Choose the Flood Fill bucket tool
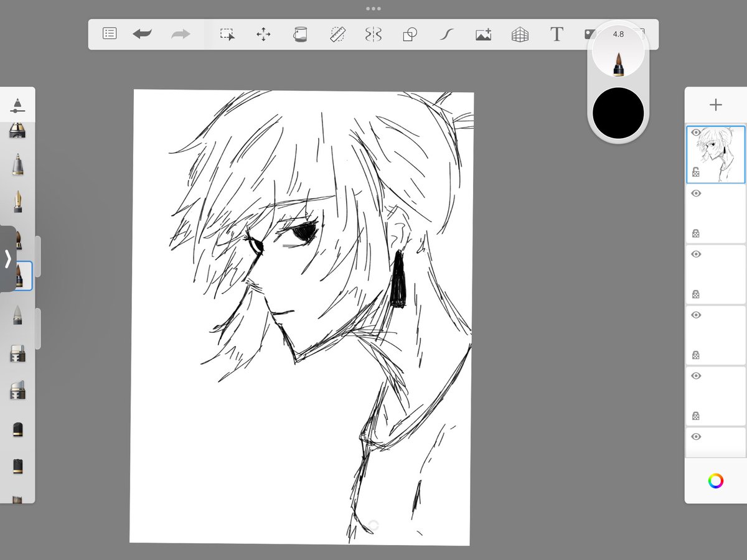Viewport: 747px width, 560px height. [300, 34]
